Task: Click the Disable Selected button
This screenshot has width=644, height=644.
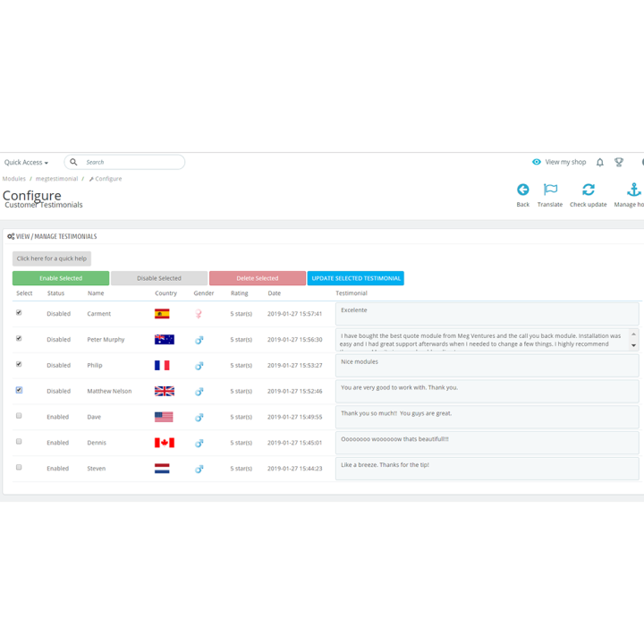Action: click(159, 278)
